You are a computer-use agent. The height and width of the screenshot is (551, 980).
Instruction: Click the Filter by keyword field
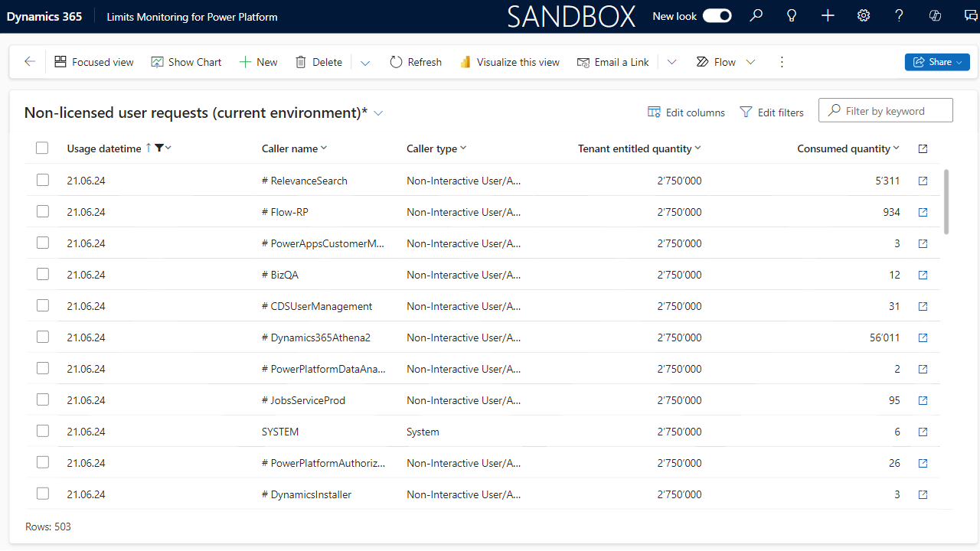(886, 110)
